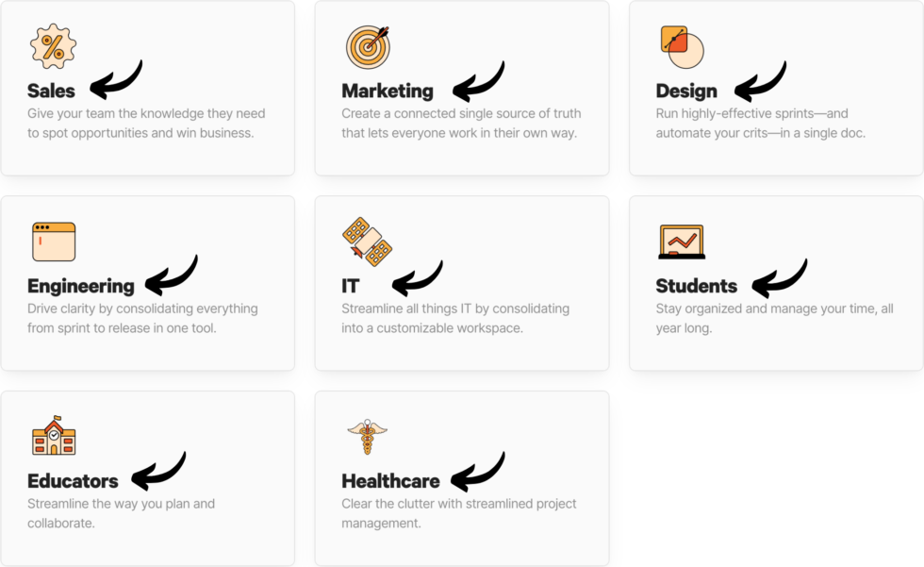The width and height of the screenshot is (924, 567).
Task: Click the Educators school building icon
Action: pyautogui.click(x=53, y=437)
